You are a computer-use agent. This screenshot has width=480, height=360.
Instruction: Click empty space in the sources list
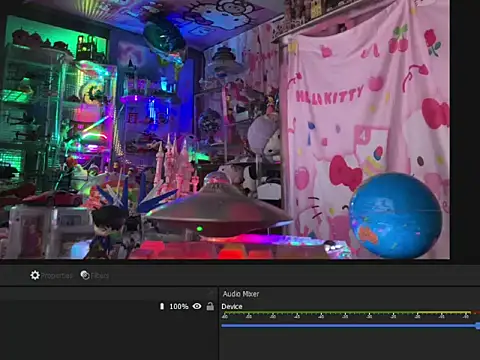[108, 337]
